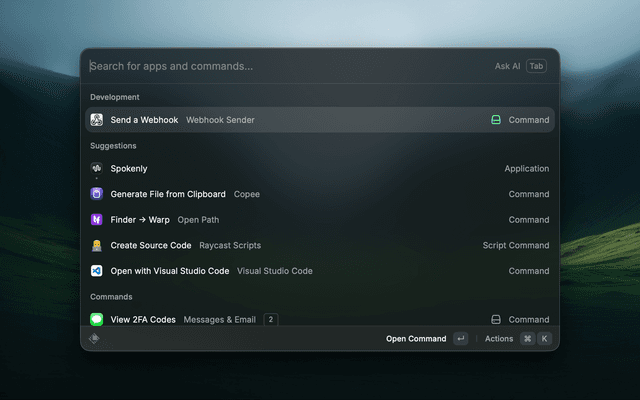Click the Warp Open Path icon
Screen dimensions: 640x400
97,220
